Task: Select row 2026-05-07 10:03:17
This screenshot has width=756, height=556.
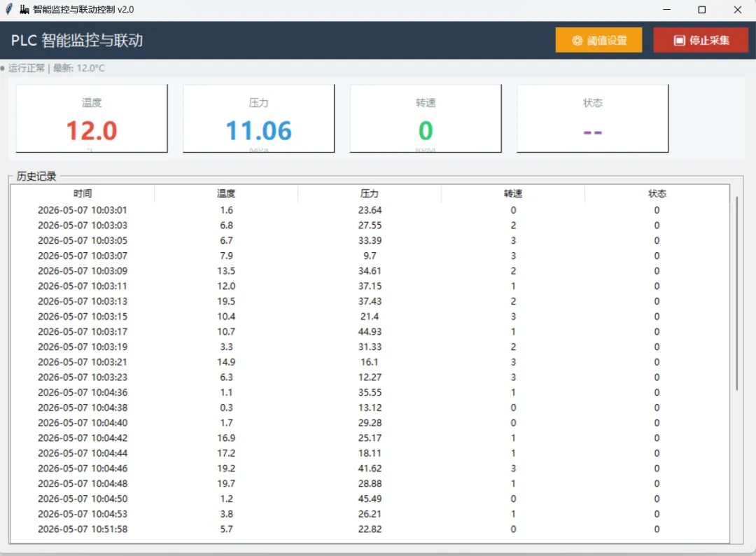Action: tap(370, 332)
